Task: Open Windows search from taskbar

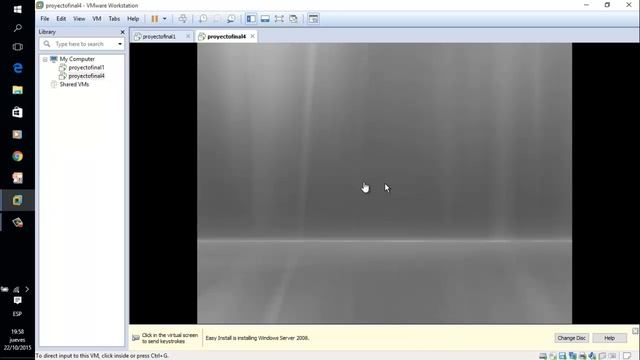Action: pos(17,28)
